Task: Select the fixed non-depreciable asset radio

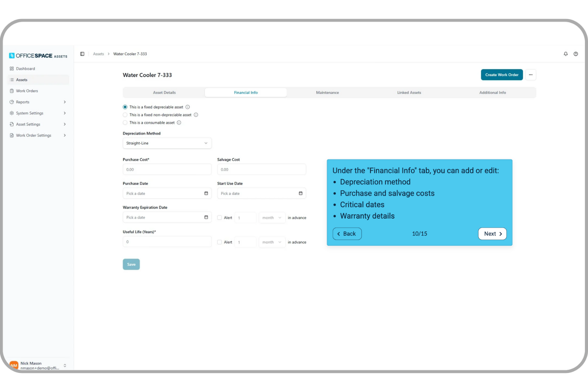Action: click(x=125, y=115)
